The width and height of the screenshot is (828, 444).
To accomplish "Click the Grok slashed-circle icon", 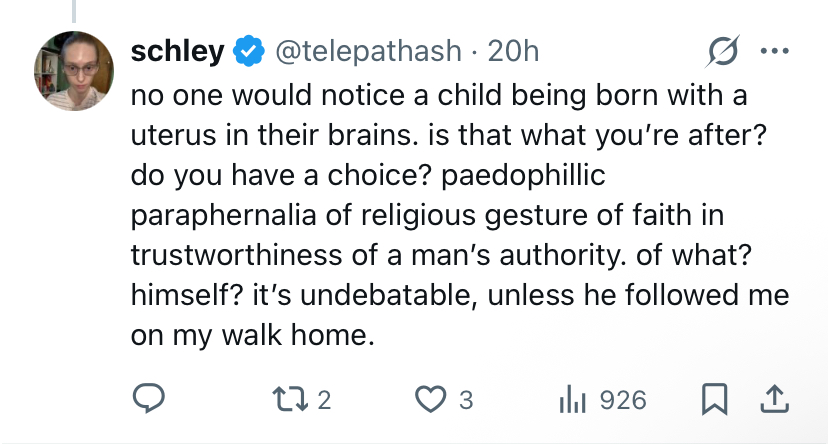I will point(722,51).
